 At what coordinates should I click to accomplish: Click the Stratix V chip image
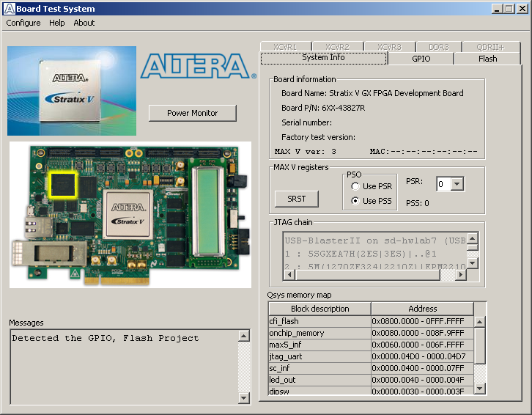click(72, 91)
